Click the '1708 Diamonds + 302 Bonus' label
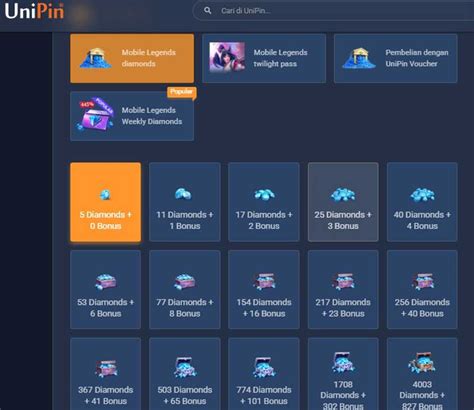474x410 pixels. [343, 395]
